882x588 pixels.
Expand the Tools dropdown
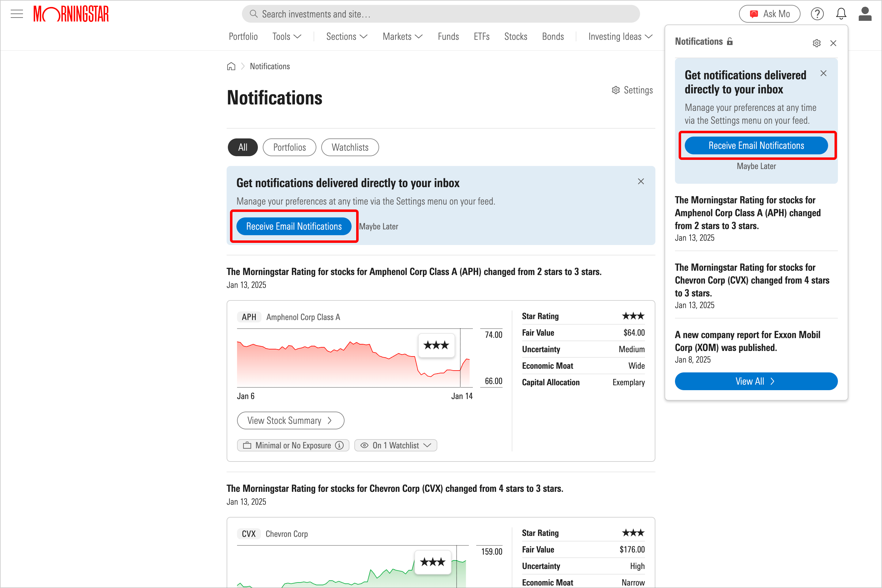pyautogui.click(x=287, y=36)
